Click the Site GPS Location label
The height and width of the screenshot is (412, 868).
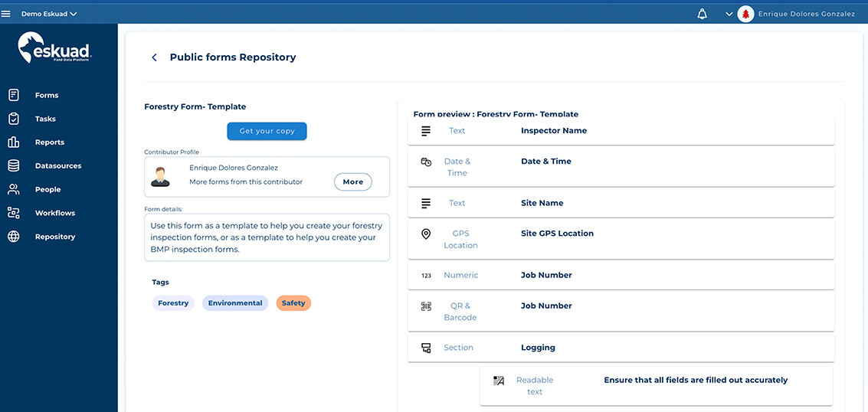point(557,234)
